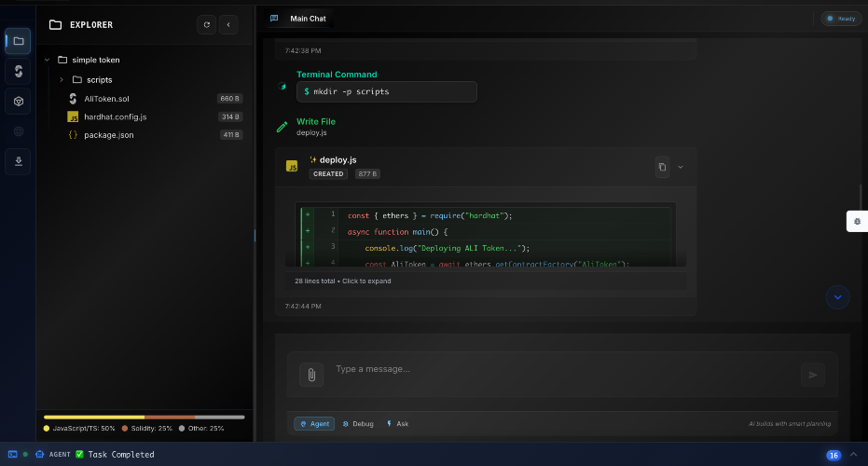Click the download sidebar icon
Viewport: 868px width, 466px height.
coord(18,161)
